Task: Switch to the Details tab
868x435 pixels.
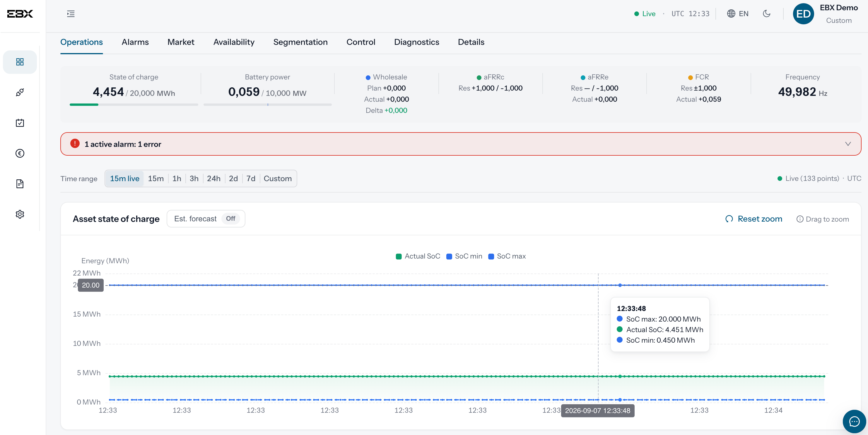Action: click(471, 42)
